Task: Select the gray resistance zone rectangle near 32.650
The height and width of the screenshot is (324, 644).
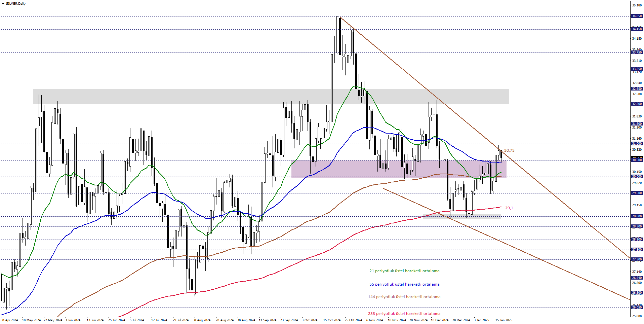Action: [x=271, y=97]
